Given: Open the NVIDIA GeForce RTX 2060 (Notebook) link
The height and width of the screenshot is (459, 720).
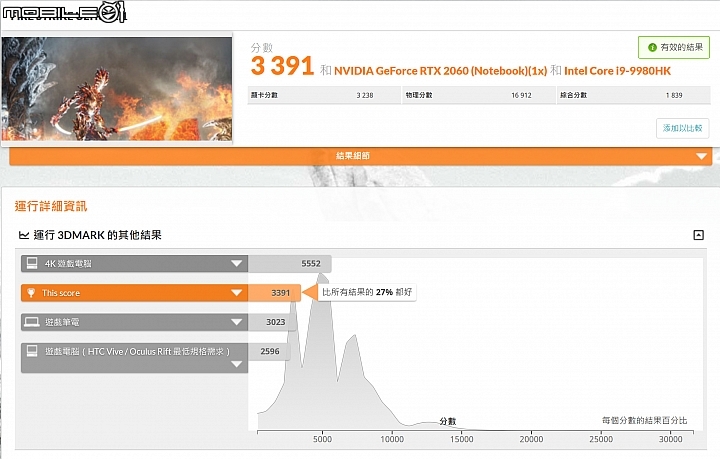Looking at the screenshot, I should [x=440, y=71].
